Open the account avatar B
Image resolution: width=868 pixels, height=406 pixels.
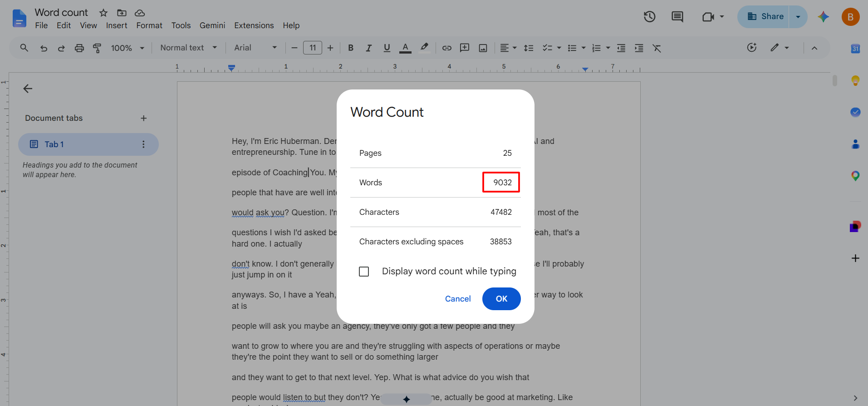coord(850,17)
